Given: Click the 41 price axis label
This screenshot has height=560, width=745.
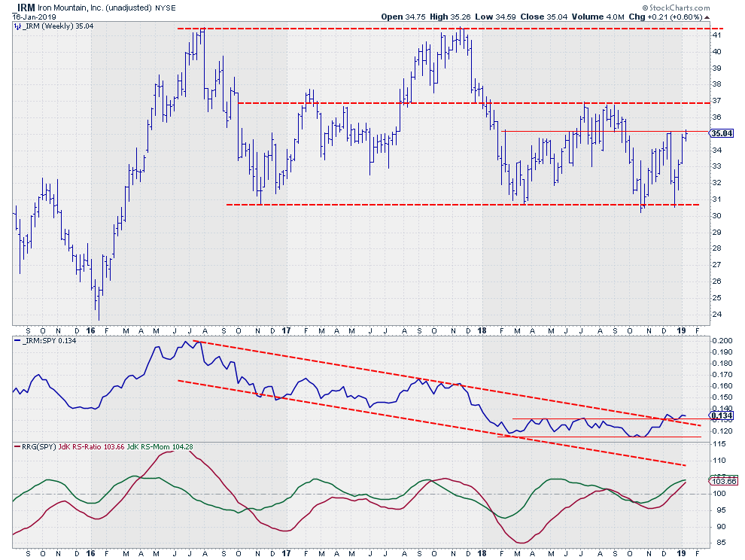Looking at the screenshot, I should (717, 35).
